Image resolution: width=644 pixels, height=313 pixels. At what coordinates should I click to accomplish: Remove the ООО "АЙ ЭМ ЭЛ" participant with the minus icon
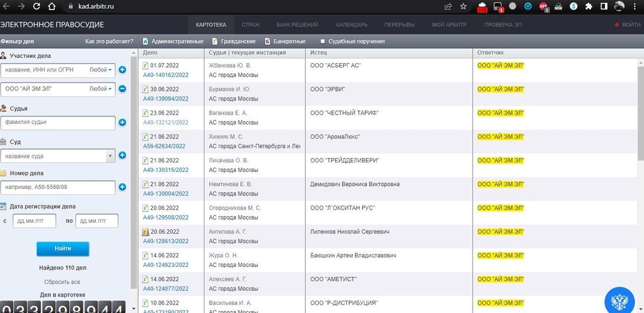(x=122, y=89)
